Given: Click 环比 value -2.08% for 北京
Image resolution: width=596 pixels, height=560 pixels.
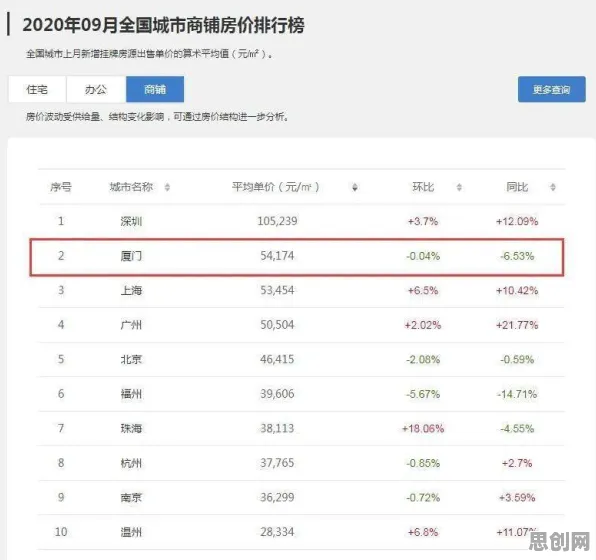Looking at the screenshot, I should (x=423, y=359).
